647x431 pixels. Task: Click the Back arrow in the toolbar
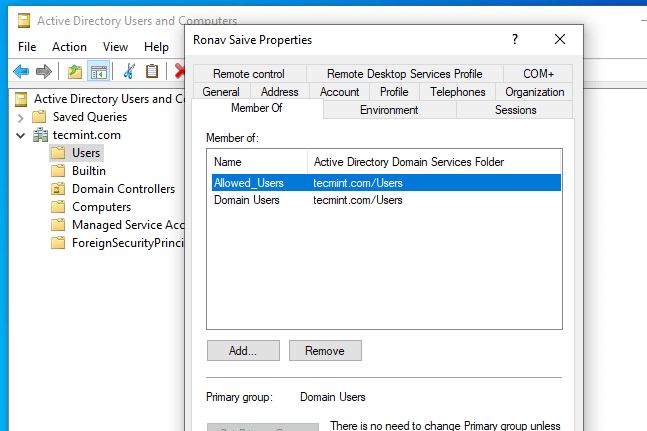21,71
